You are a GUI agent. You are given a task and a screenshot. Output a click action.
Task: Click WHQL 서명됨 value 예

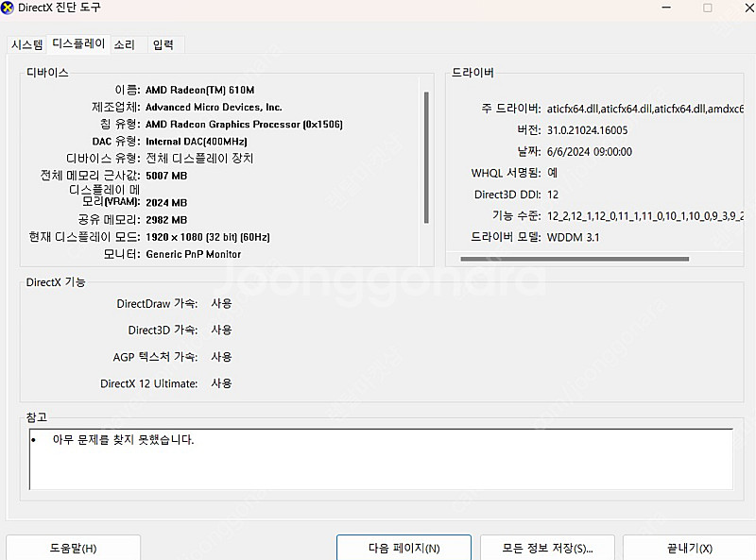click(x=552, y=173)
